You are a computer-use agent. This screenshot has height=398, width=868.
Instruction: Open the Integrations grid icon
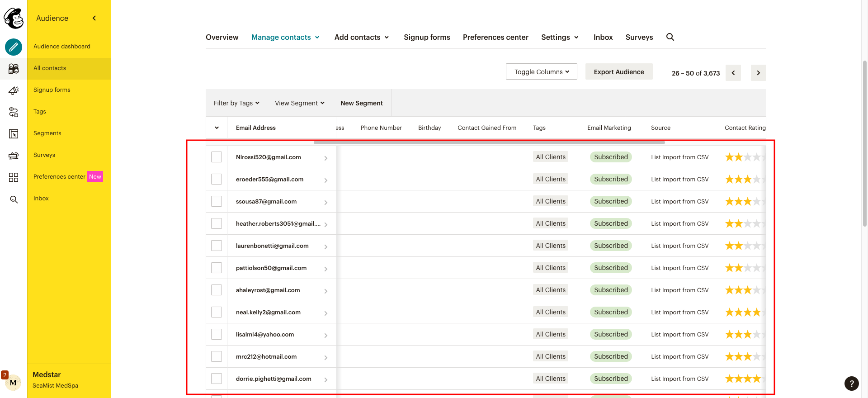[14, 177]
